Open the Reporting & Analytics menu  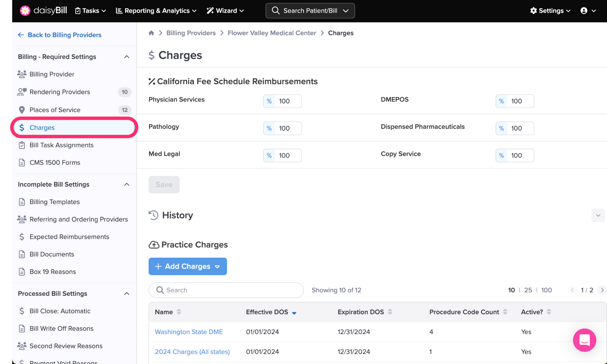(156, 11)
